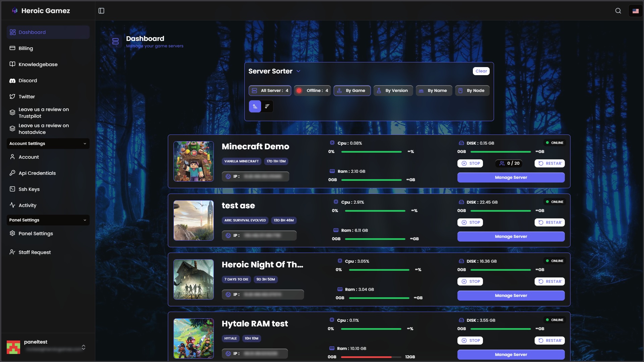Open the Activity page
Image resolution: width=644 pixels, height=362 pixels.
(x=28, y=205)
